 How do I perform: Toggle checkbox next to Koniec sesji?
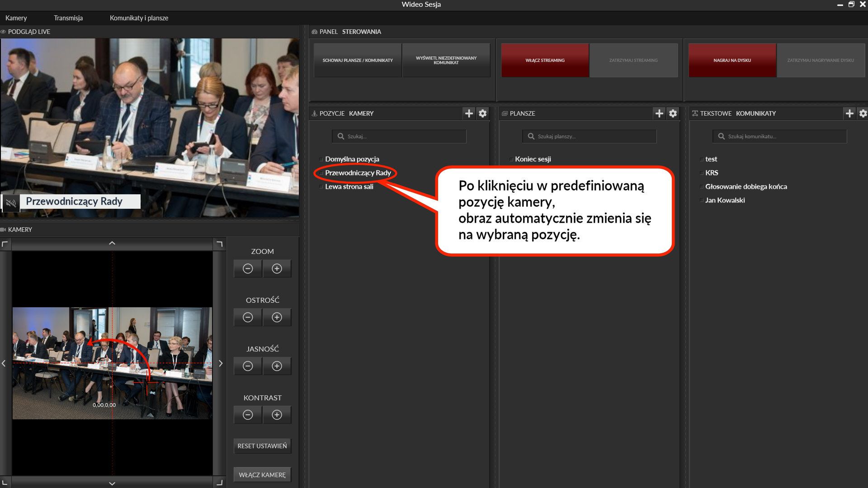(511, 160)
